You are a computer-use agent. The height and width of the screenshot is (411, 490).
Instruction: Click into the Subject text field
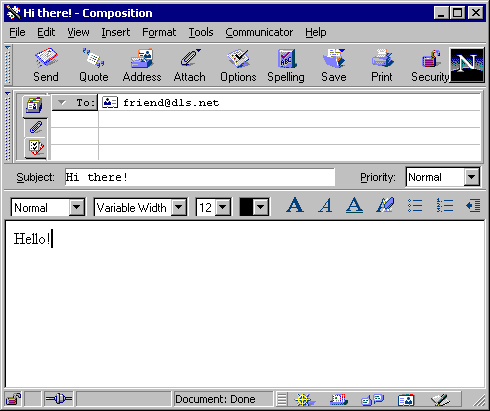coord(200,177)
